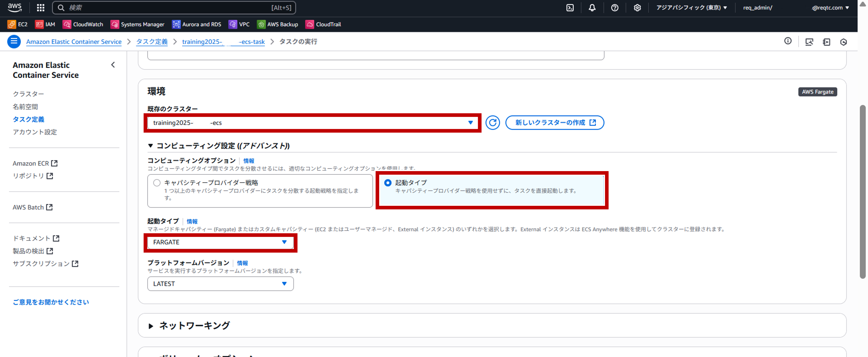868x357 pixels.
Task: Toggle the hamburger navigation menu button
Action: [x=14, y=41]
